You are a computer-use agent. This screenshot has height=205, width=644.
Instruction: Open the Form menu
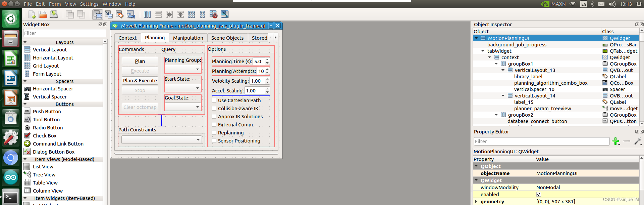[x=55, y=4]
